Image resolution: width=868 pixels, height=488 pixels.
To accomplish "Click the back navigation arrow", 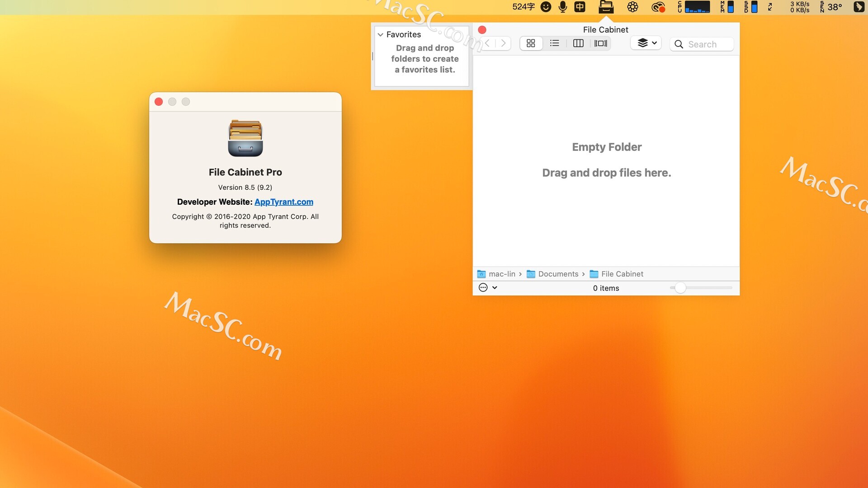I will pyautogui.click(x=487, y=43).
